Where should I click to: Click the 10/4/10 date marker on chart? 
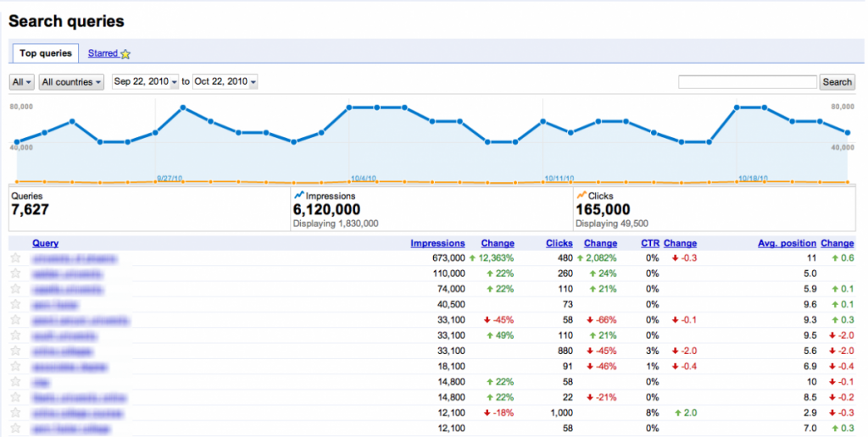point(363,179)
